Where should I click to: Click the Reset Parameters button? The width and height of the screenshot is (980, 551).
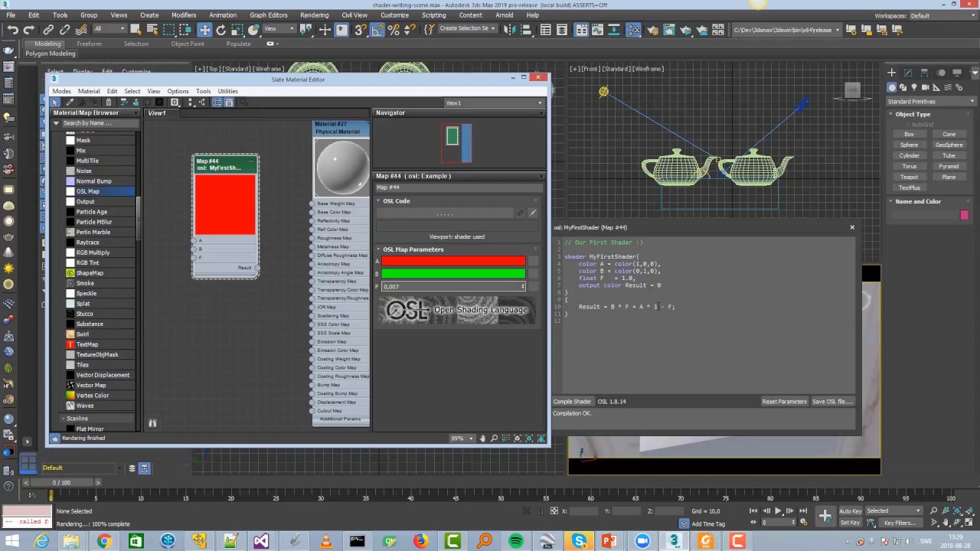click(784, 402)
